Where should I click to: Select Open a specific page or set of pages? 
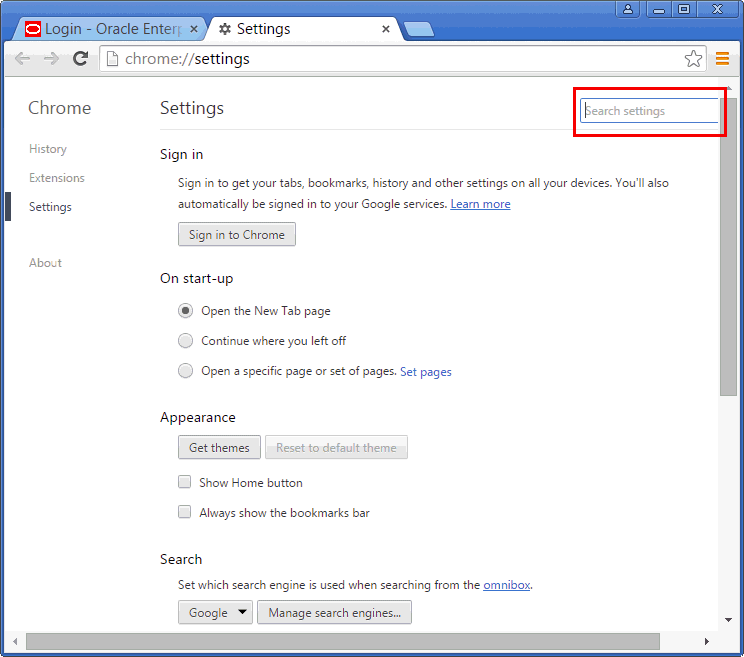(185, 370)
